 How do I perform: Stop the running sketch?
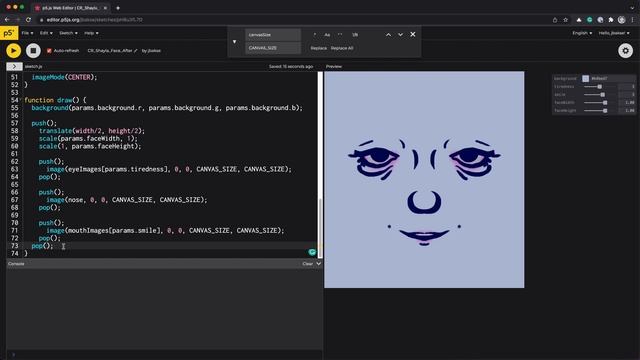33,51
